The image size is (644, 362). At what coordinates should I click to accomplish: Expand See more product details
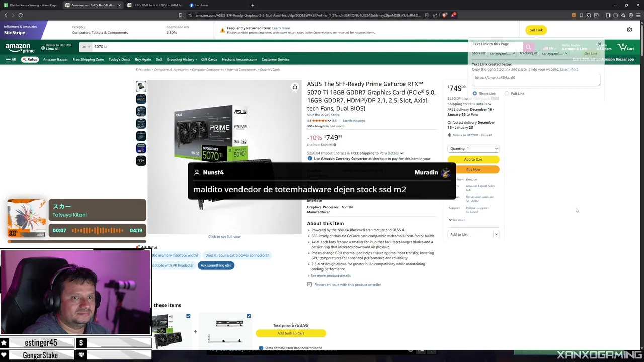tap(330, 276)
